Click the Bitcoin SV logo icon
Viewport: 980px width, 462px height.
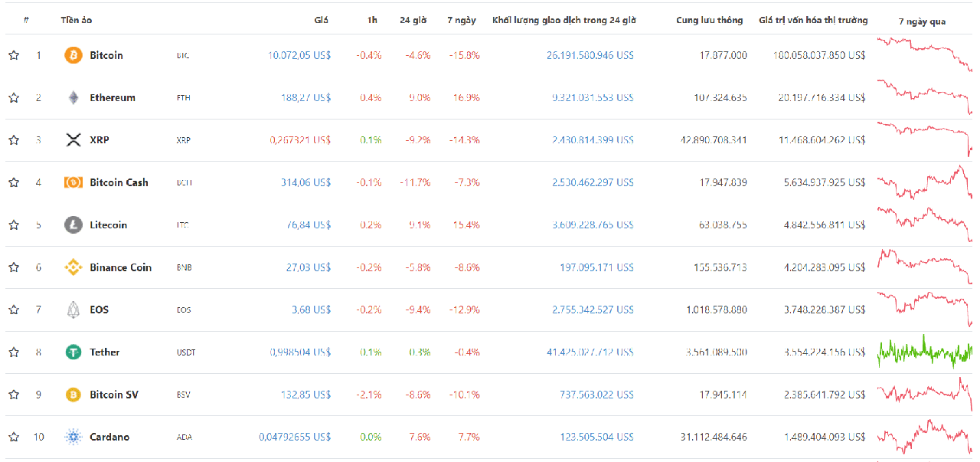[73, 395]
